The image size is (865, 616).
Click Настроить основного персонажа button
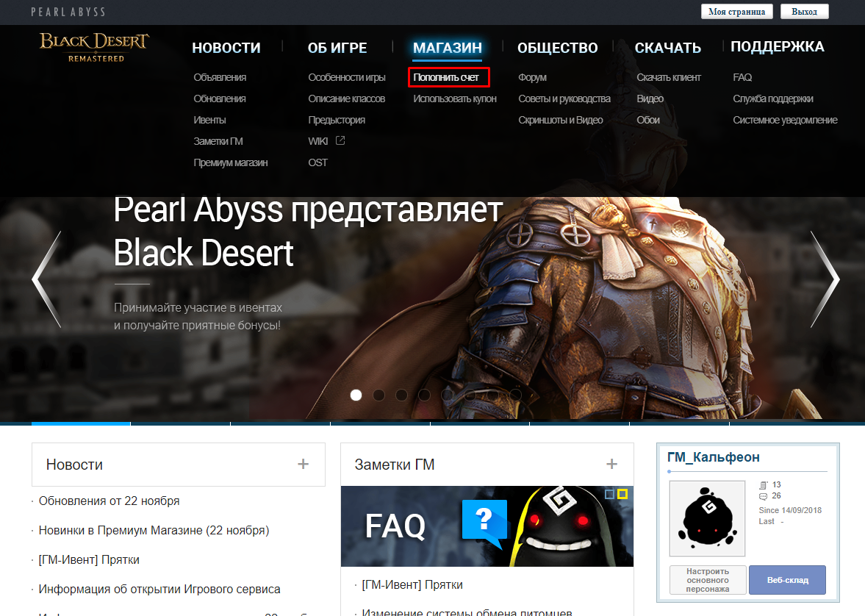point(708,580)
